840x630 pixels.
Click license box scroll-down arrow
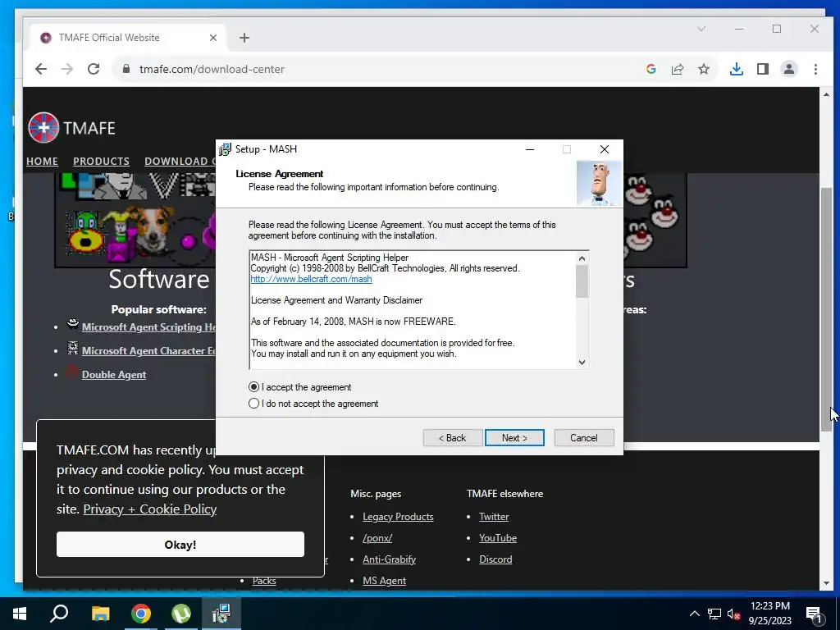point(582,362)
